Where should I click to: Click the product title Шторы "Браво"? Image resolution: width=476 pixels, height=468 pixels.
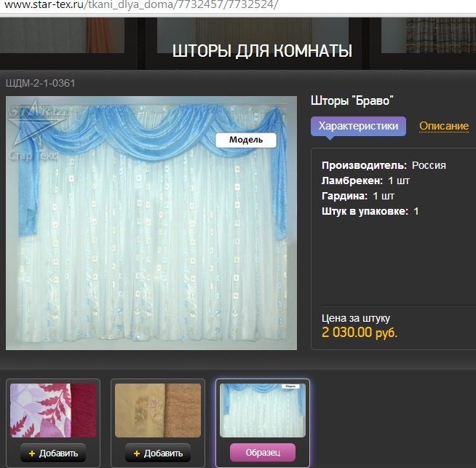click(352, 100)
